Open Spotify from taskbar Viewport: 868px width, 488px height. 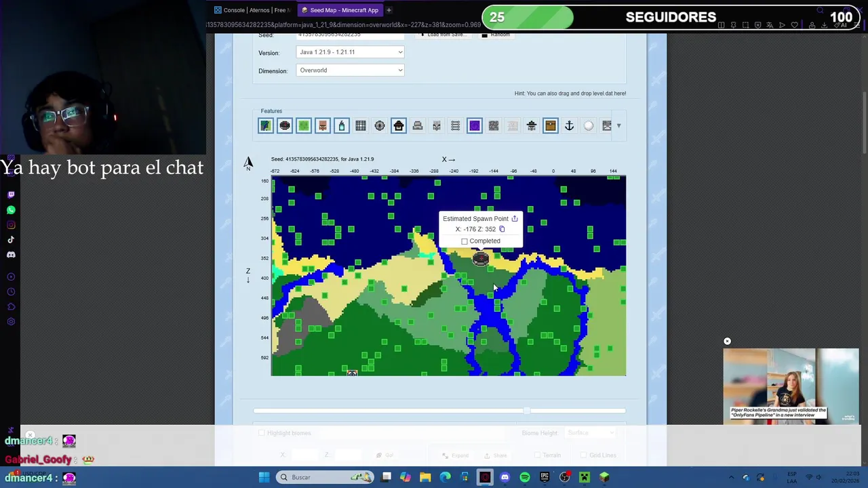click(525, 477)
